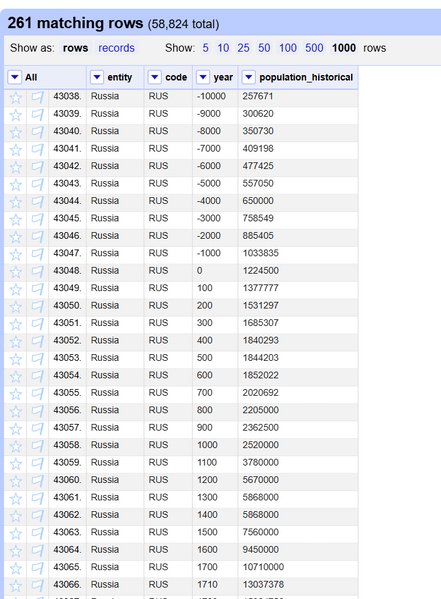
Task: Star row 43056
Action: click(x=16, y=411)
